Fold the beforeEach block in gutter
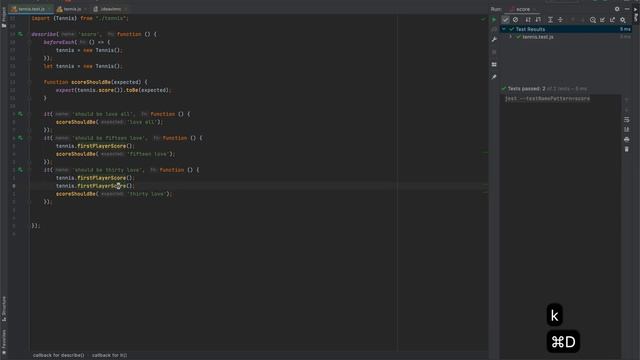 (x=29, y=42)
